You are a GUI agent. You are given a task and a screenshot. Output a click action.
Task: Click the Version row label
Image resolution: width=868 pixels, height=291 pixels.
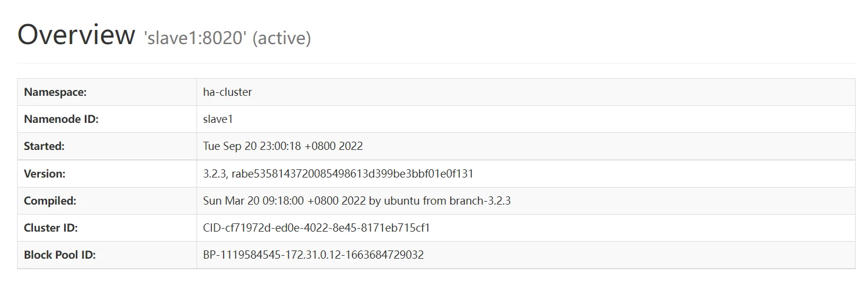[45, 173]
